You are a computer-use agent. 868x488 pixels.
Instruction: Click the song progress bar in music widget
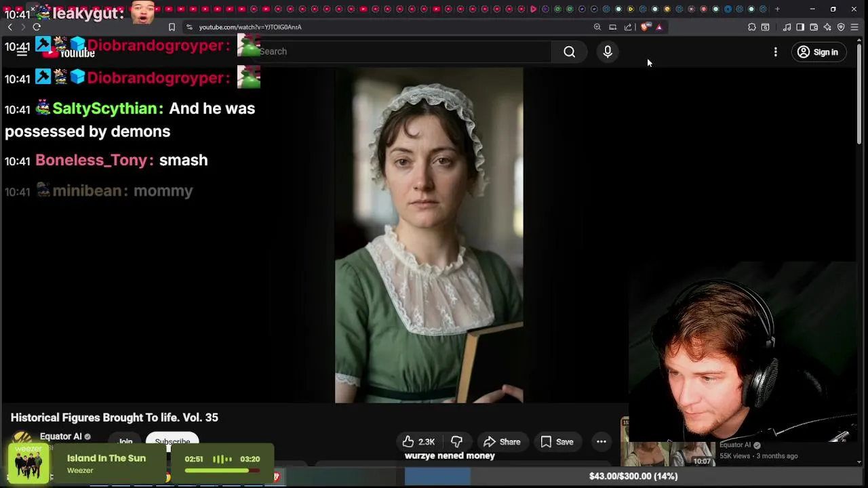(222, 470)
